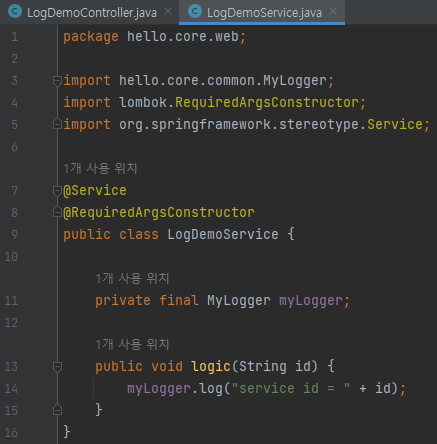The image size is (437, 444).
Task: Toggle fold marker at @RequiredArgsConstructor line 8
Action: tap(57, 212)
